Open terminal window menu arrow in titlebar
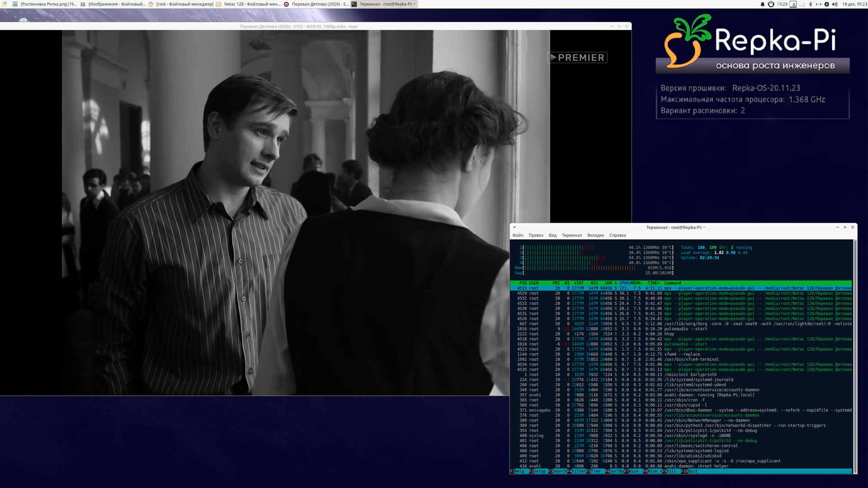The width and height of the screenshot is (868, 488). [514, 227]
